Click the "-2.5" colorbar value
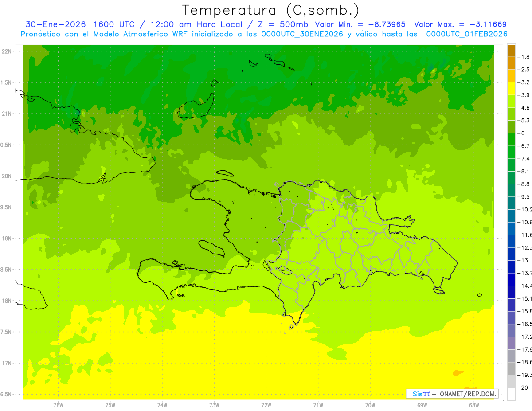The image size is (532, 411). point(524,70)
